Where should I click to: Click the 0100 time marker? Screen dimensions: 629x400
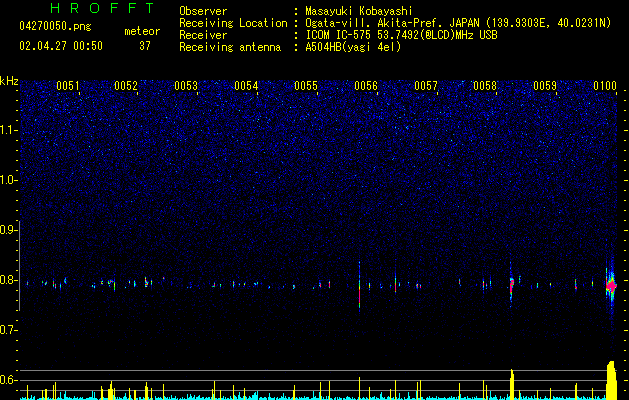coord(605,86)
